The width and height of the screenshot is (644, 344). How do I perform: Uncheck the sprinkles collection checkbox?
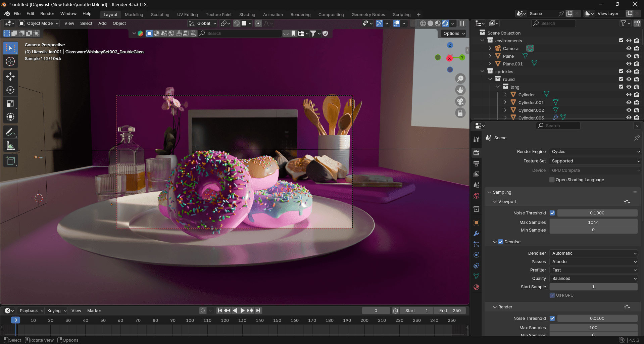pyautogui.click(x=621, y=71)
